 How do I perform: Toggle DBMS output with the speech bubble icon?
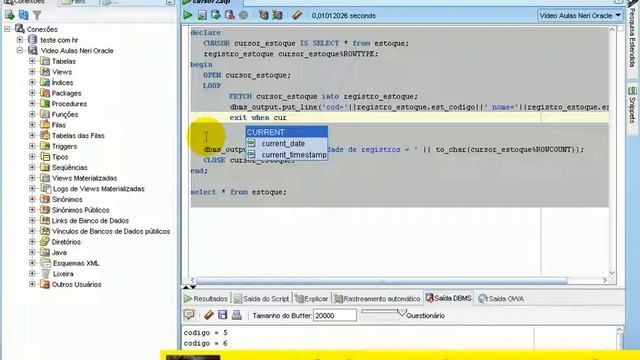[x=189, y=315]
